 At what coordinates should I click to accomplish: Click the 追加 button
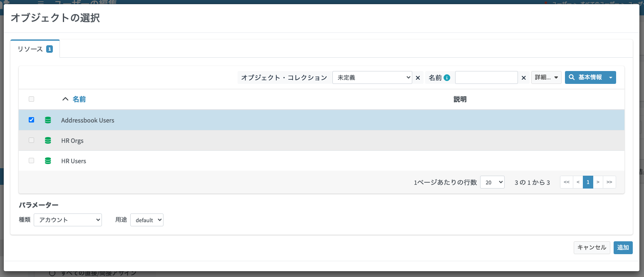click(x=623, y=248)
